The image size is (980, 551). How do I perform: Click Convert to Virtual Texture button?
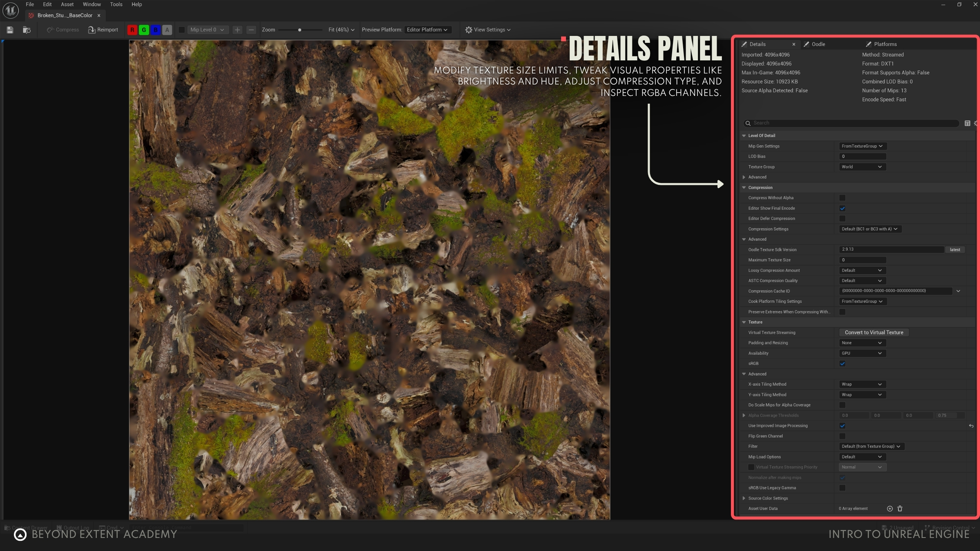(x=874, y=333)
